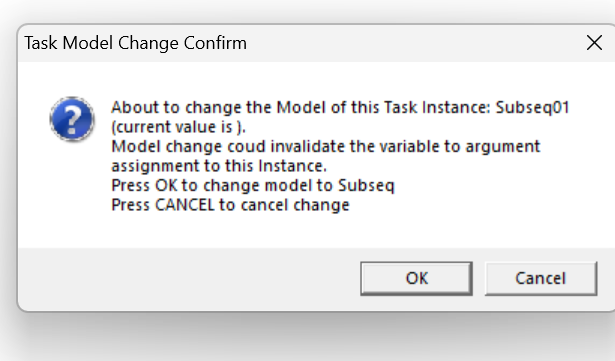Click the 'Press OK to change model' line

click(253, 186)
